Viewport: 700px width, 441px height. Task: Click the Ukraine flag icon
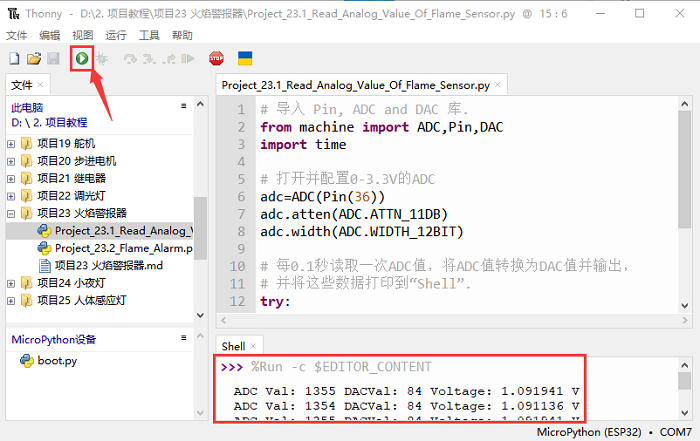(x=244, y=59)
